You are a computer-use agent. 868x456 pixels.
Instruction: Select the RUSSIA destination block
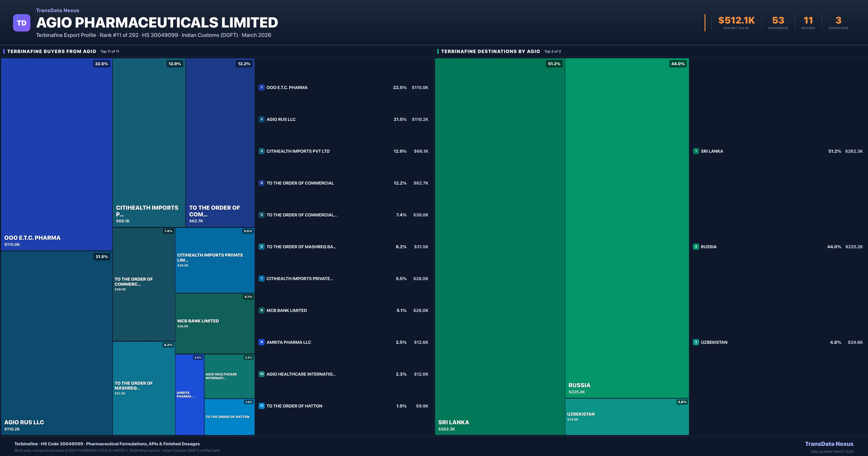[x=627, y=228]
